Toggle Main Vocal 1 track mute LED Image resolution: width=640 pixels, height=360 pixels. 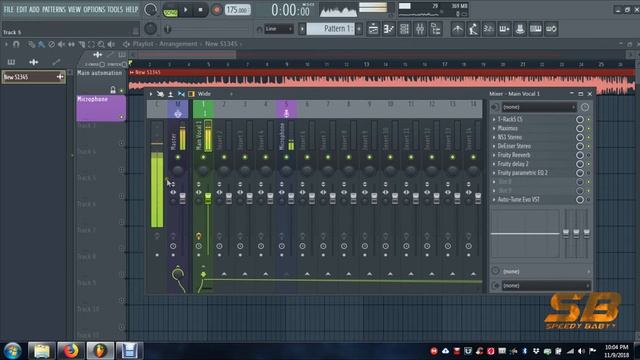pyautogui.click(x=203, y=157)
